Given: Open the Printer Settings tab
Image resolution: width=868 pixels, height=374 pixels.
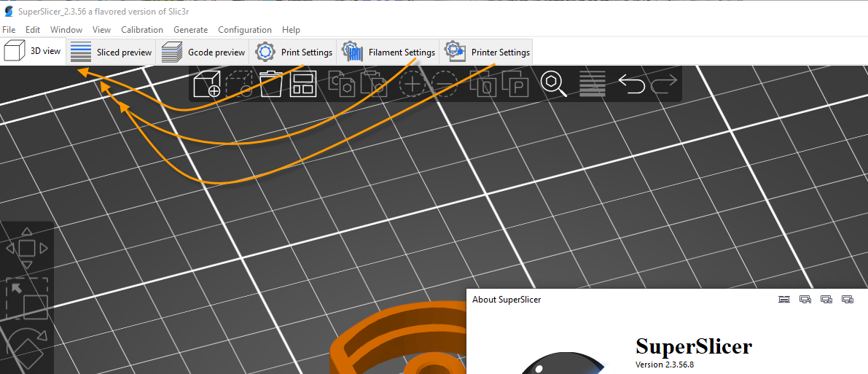Looking at the screenshot, I should click(487, 52).
